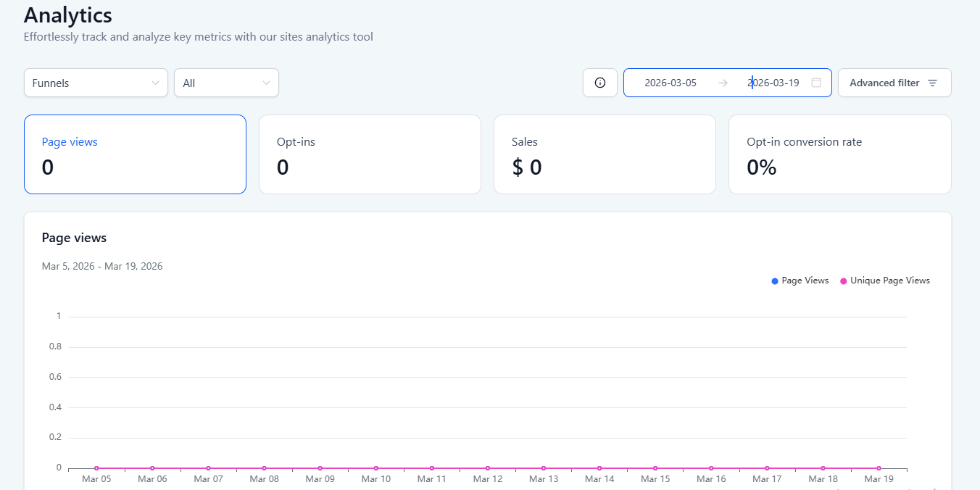Click the Mar 16 data point on chart

pyautogui.click(x=711, y=468)
